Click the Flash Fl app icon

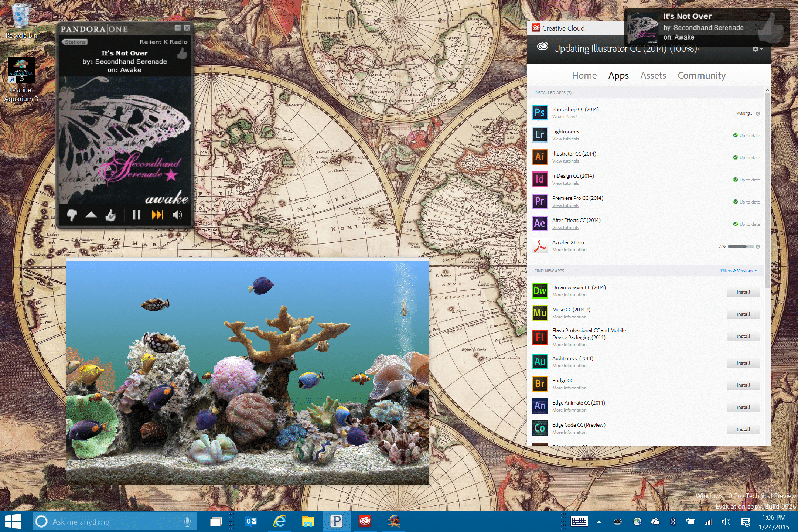(x=539, y=337)
